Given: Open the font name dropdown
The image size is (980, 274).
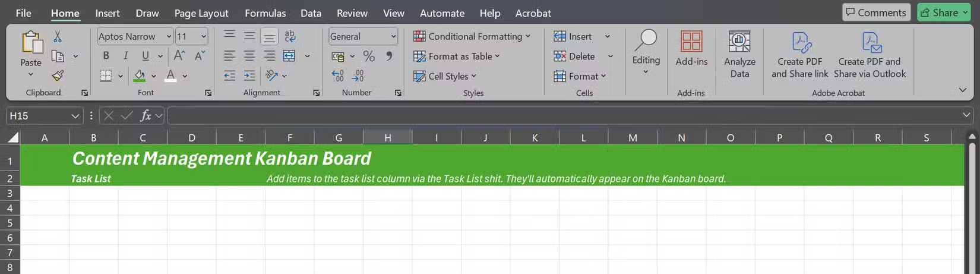Looking at the screenshot, I should pos(169,36).
